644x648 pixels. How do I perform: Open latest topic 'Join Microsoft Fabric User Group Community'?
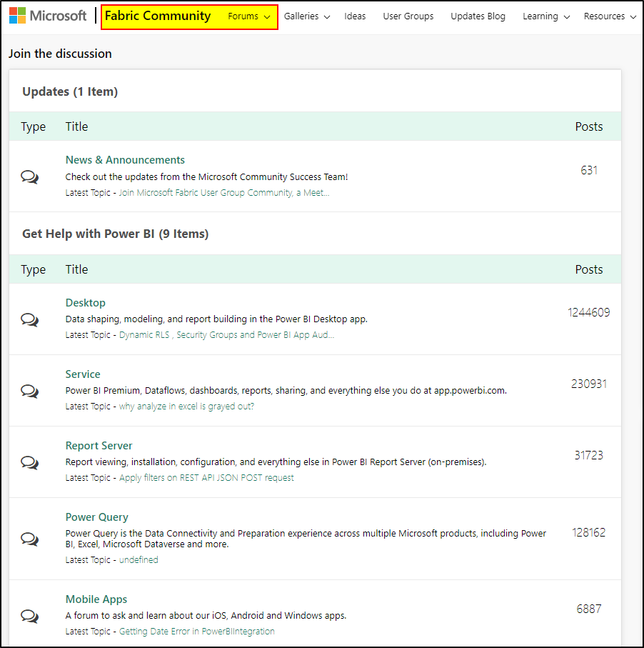pos(224,193)
